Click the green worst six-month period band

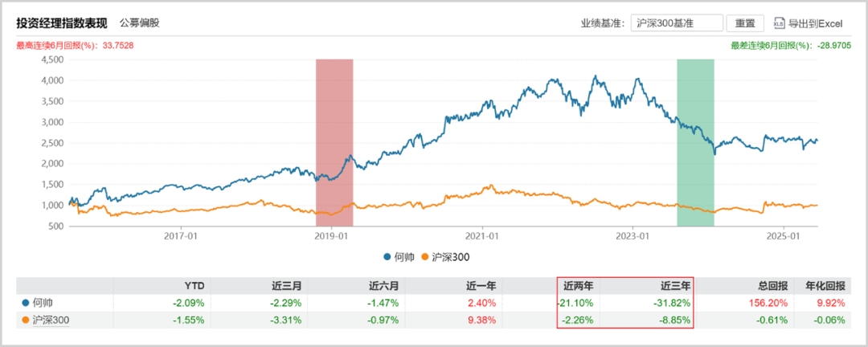[695, 142]
